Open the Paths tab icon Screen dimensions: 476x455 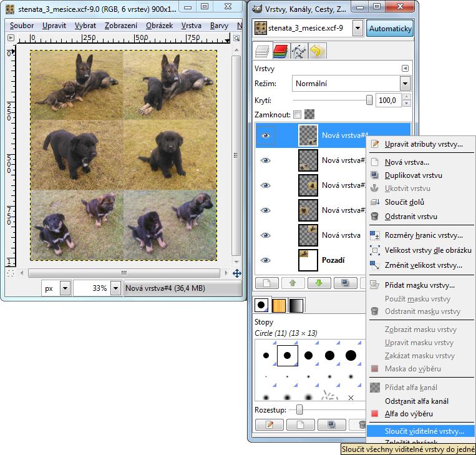pyautogui.click(x=299, y=51)
